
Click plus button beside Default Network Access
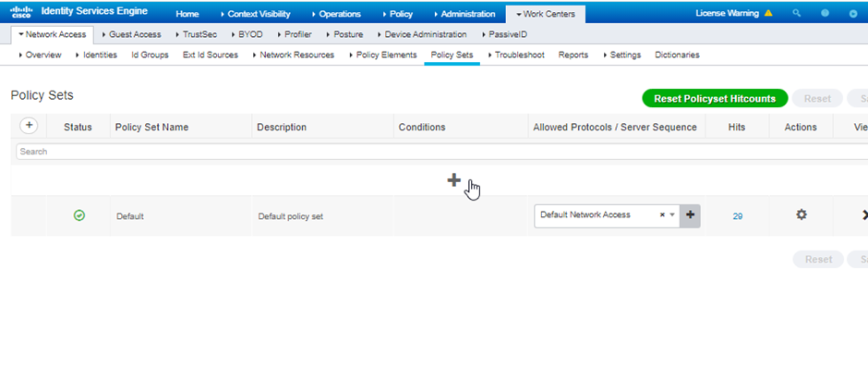(690, 215)
